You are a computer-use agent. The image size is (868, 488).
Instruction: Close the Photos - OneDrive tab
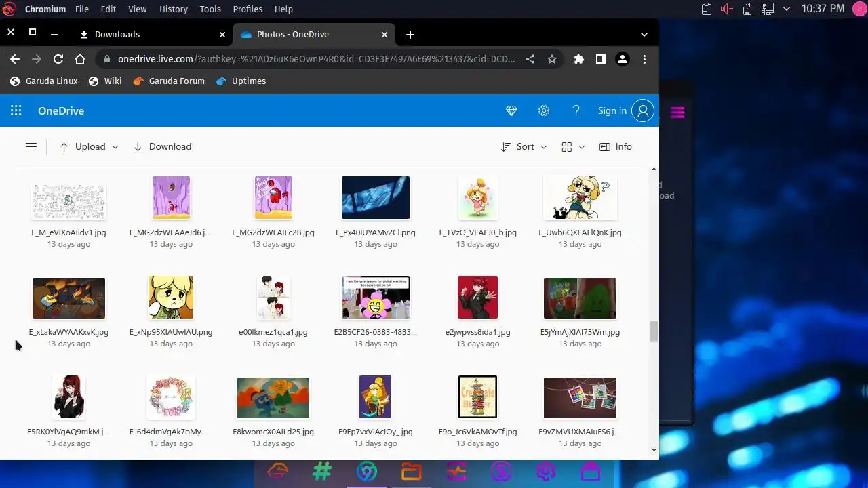pos(384,34)
